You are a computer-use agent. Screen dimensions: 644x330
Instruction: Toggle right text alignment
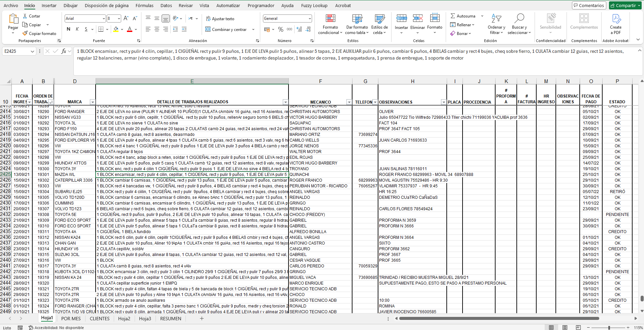tap(166, 29)
